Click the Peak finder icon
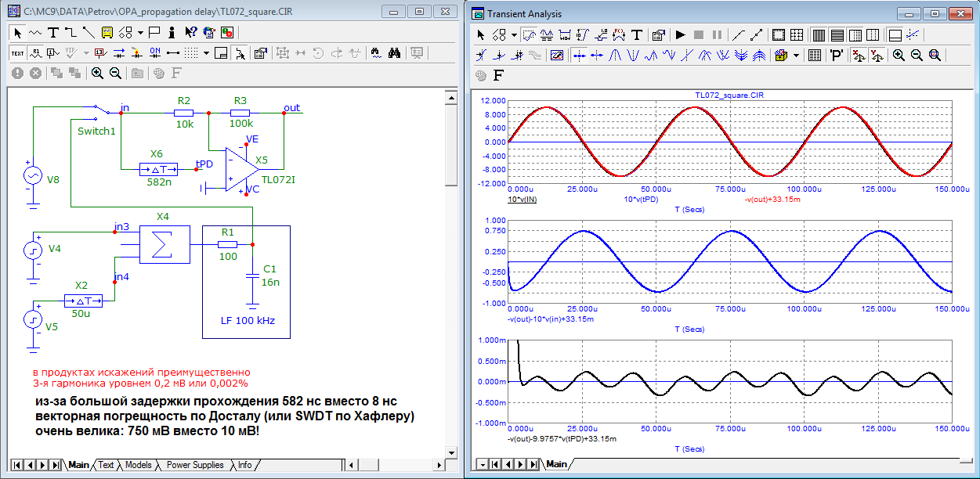 [x=616, y=56]
